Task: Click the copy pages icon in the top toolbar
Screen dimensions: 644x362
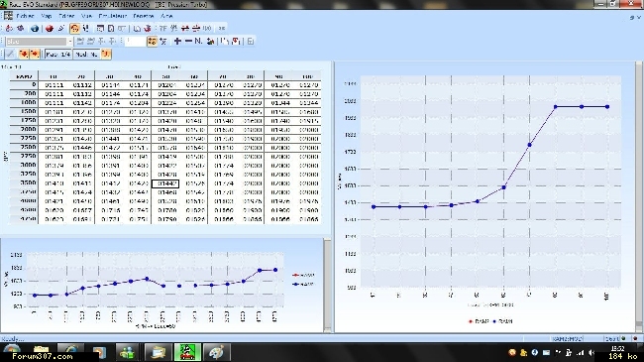Action: point(137,29)
